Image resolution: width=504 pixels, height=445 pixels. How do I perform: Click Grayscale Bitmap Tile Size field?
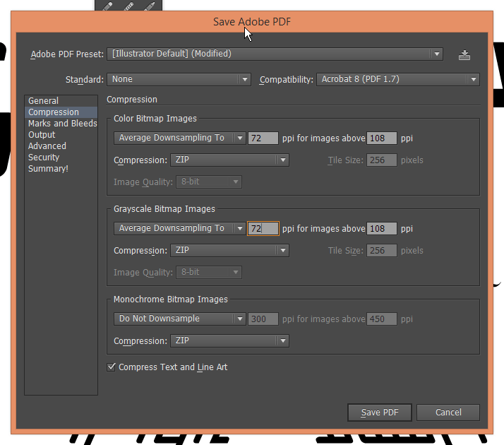tap(382, 250)
